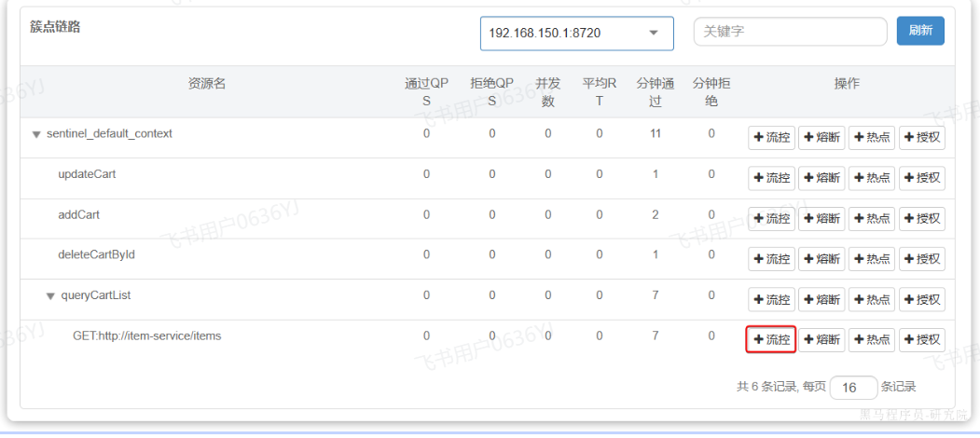Add 热点 rule for addCart
The height and width of the screenshot is (438, 980).
pos(871,219)
